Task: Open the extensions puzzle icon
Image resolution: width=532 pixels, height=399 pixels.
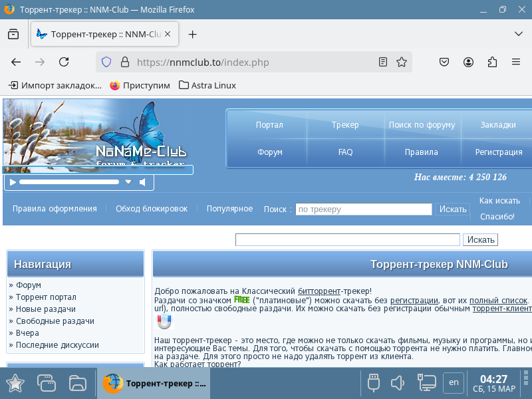Action: (x=492, y=62)
